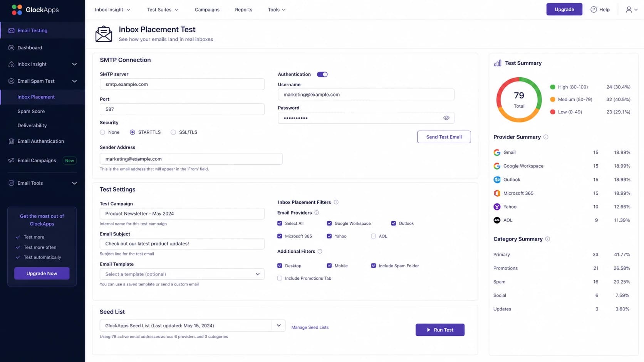The image size is (644, 362).
Task: Open the Manage Seed Lists link
Action: [310, 328]
